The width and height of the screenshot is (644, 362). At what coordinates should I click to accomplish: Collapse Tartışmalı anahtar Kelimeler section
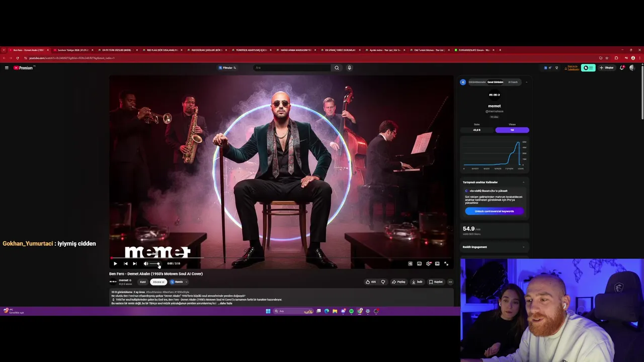click(x=523, y=182)
